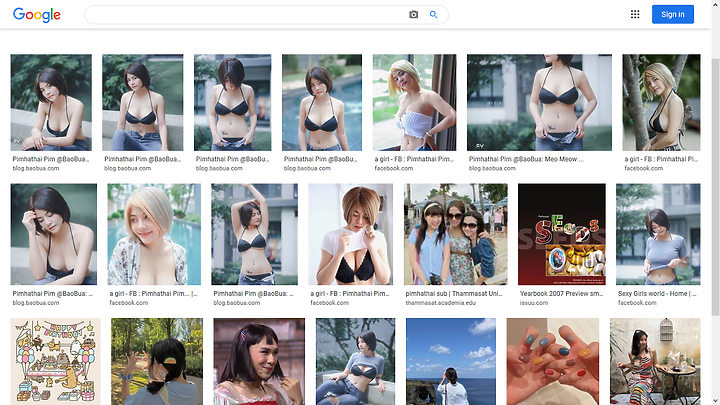
Task: Open thumbnail of woman standing before swimming pool
Action: (322, 102)
